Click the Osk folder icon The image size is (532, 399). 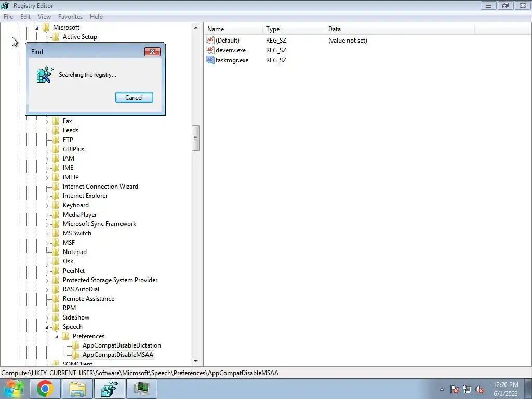[56, 261]
